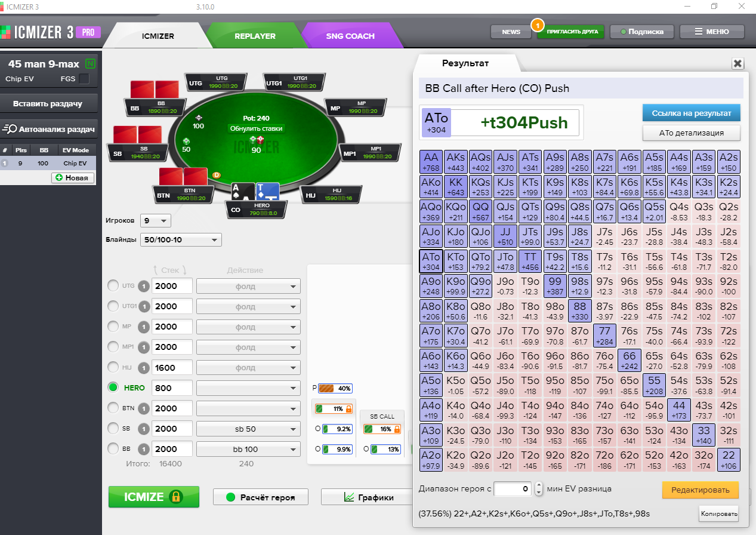Switch to the ICMIZER tab
Screen dimensions: 756x535
pos(158,36)
